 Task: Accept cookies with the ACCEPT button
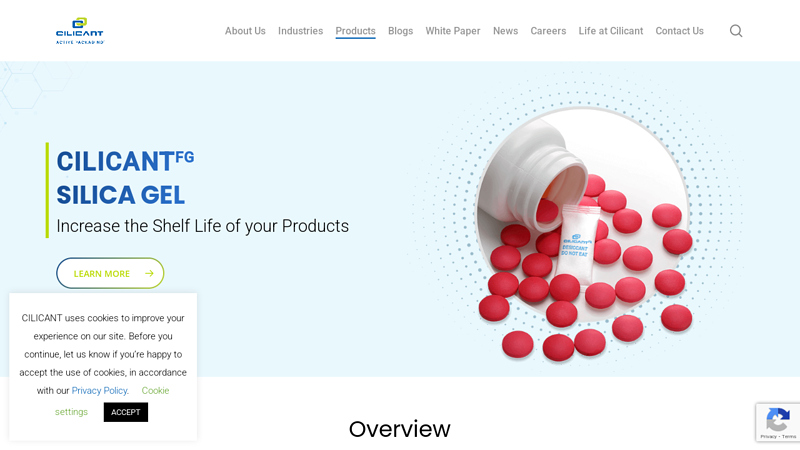[126, 412]
